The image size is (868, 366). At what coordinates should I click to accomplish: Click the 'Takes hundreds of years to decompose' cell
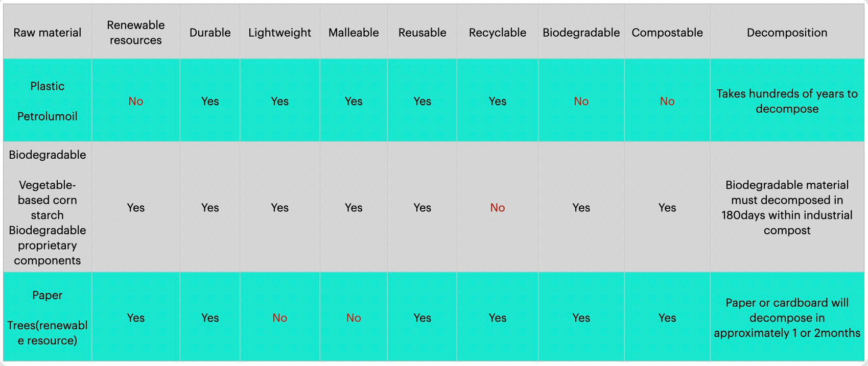787,101
